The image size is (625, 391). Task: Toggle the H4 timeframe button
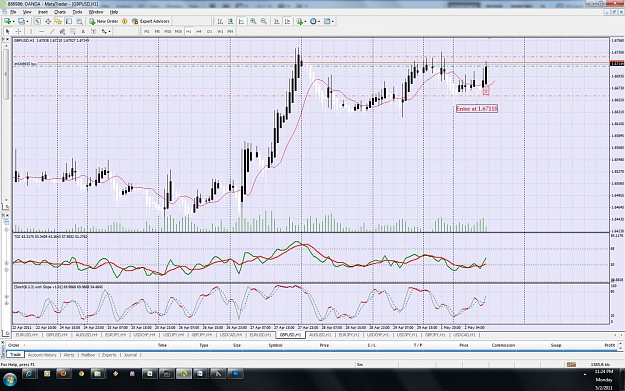(x=199, y=31)
